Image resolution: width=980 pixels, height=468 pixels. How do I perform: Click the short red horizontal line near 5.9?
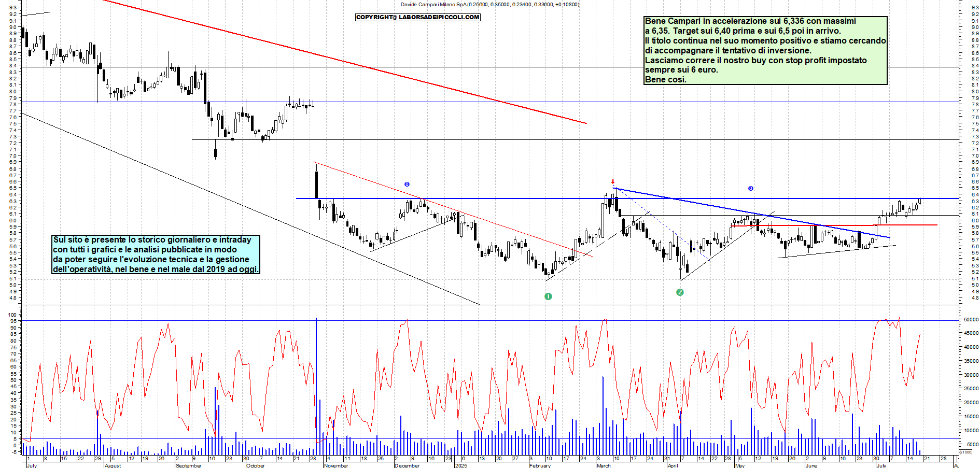tap(834, 225)
